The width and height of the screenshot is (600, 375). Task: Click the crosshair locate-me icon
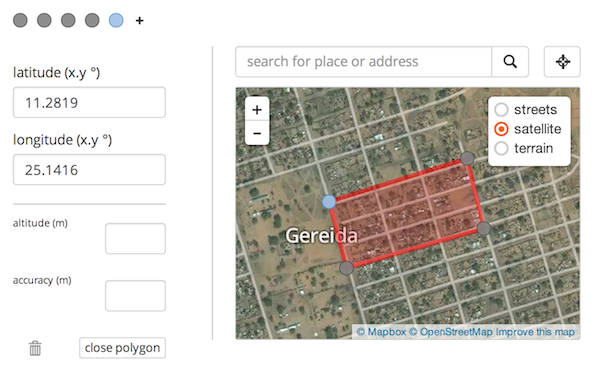tap(562, 62)
